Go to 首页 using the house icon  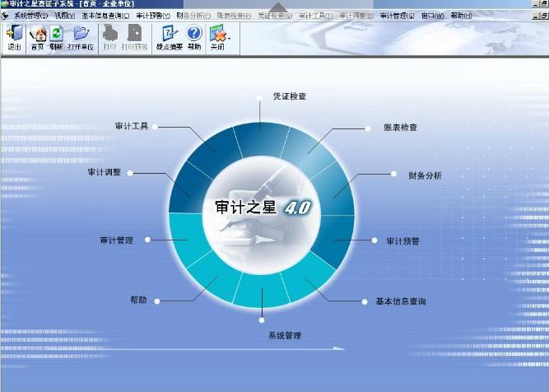(37, 38)
